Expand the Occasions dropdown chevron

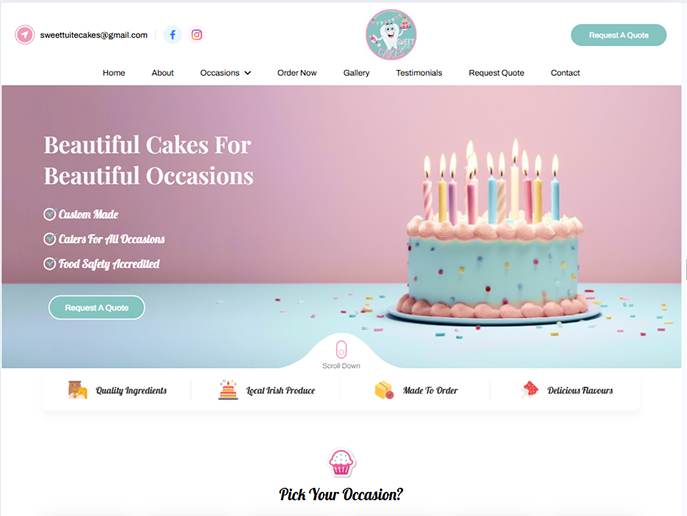248,73
